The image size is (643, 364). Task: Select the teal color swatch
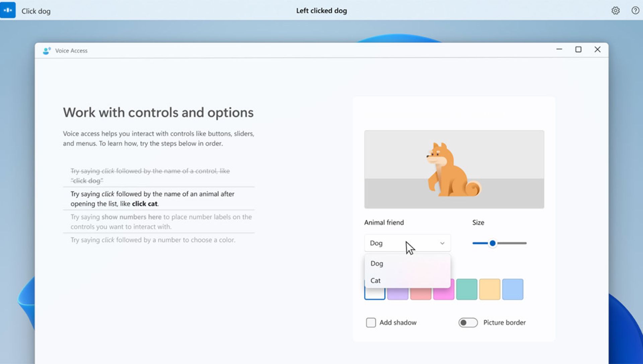click(467, 289)
